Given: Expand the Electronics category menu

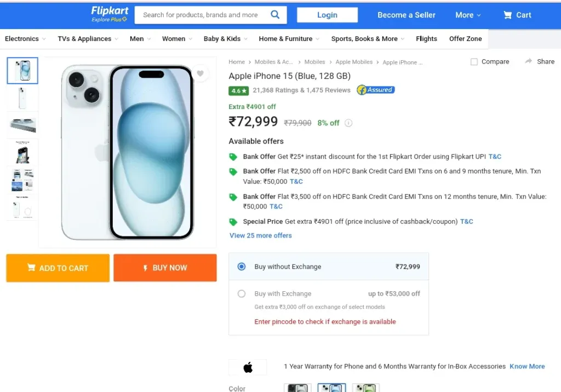Looking at the screenshot, I should pos(25,39).
